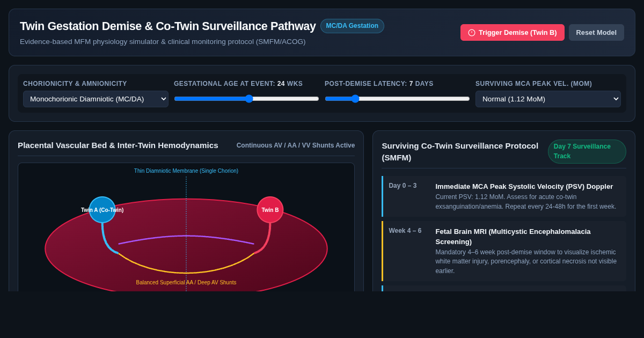Click the Placental Vascular Bed panel title
644x338 pixels.
coord(118,145)
